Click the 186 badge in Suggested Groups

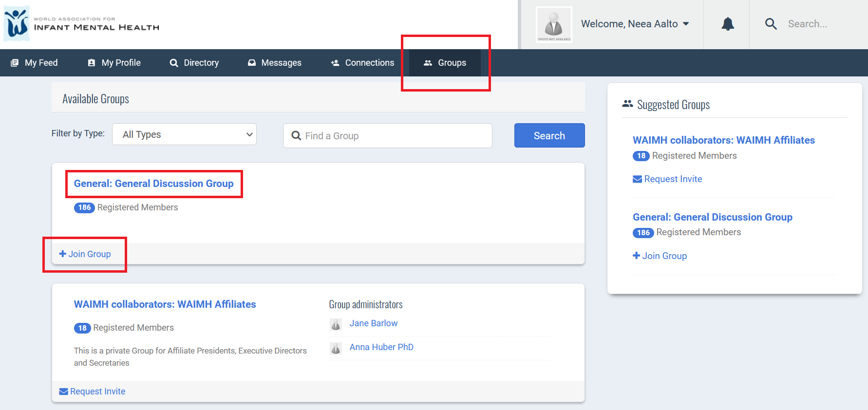[643, 233]
